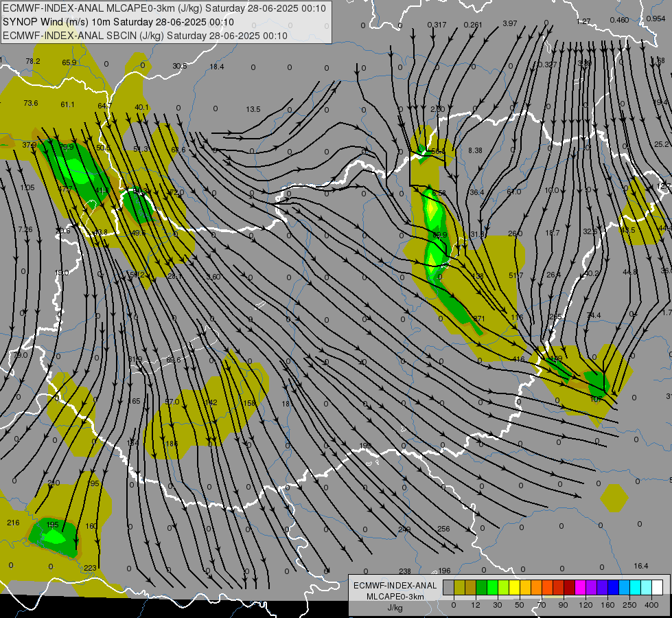Click the map value 44.8
This screenshot has height=618, width=672.
tap(630, 272)
